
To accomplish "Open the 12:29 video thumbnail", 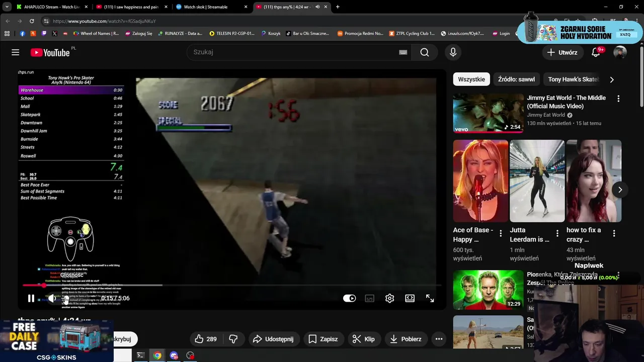I will pos(488,290).
